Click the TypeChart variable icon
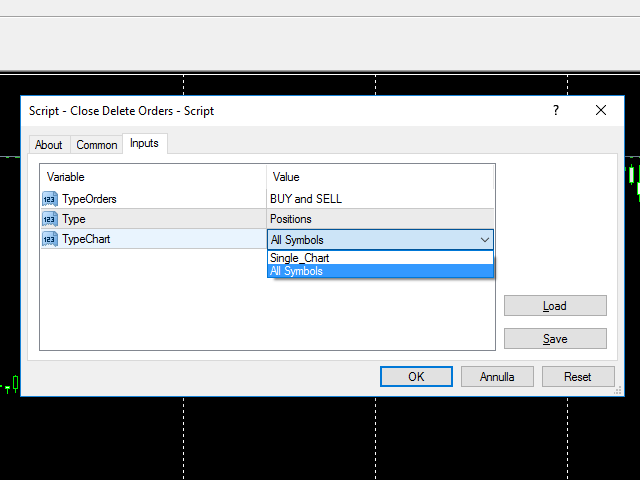Image resolution: width=640 pixels, height=480 pixels. point(50,239)
